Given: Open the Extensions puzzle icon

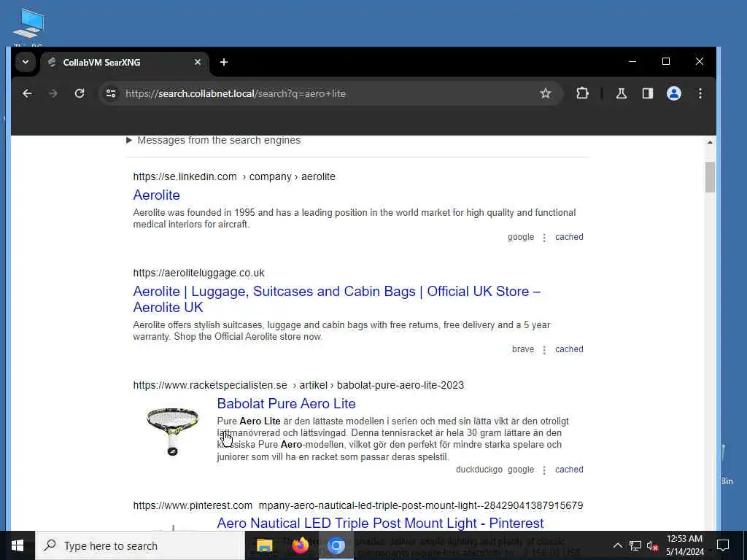Looking at the screenshot, I should click(582, 93).
